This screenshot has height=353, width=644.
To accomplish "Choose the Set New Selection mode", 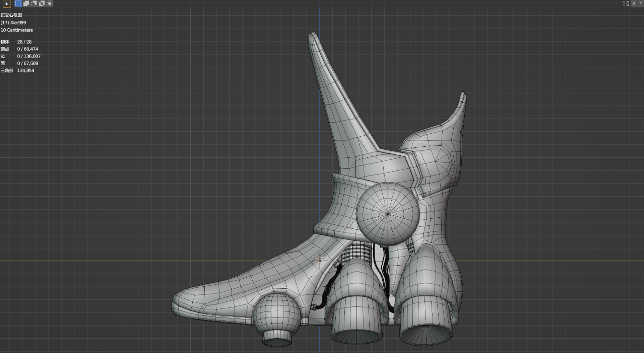I will (x=18, y=3).
